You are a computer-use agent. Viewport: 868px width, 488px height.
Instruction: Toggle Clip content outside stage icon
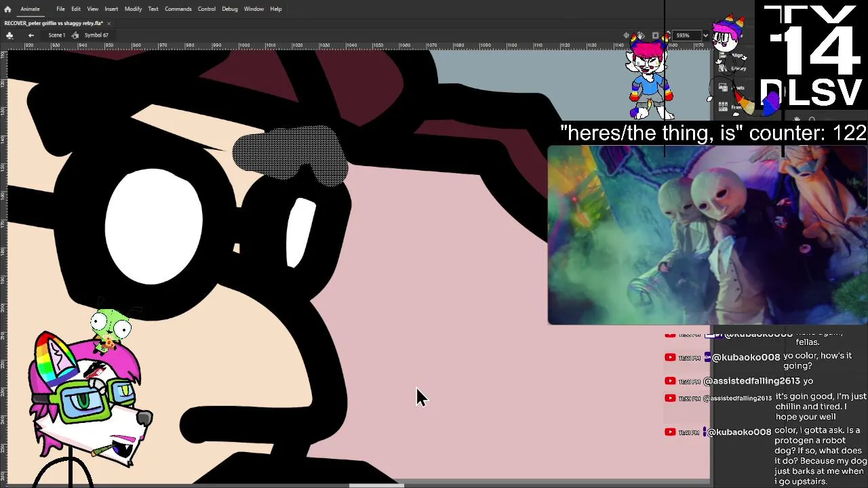[655, 35]
